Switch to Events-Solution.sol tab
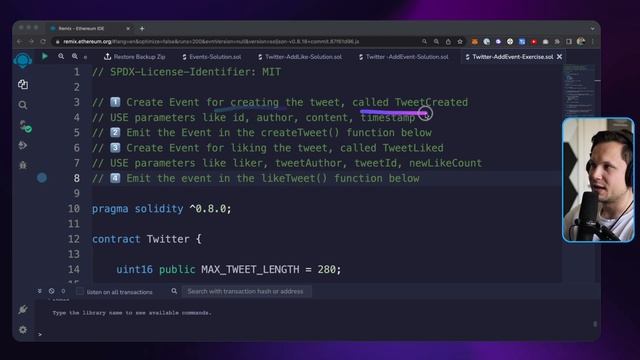The height and width of the screenshot is (360, 640). (x=211, y=57)
